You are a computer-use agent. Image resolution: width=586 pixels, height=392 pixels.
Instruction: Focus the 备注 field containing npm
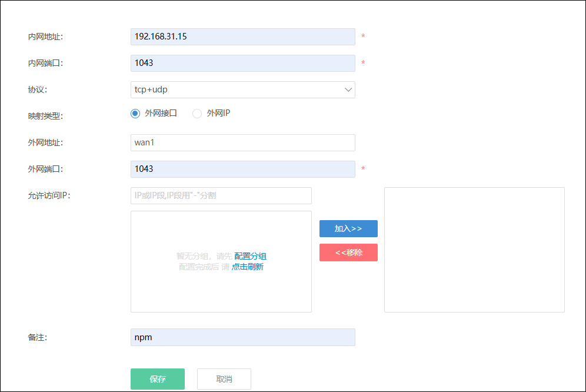click(x=242, y=337)
